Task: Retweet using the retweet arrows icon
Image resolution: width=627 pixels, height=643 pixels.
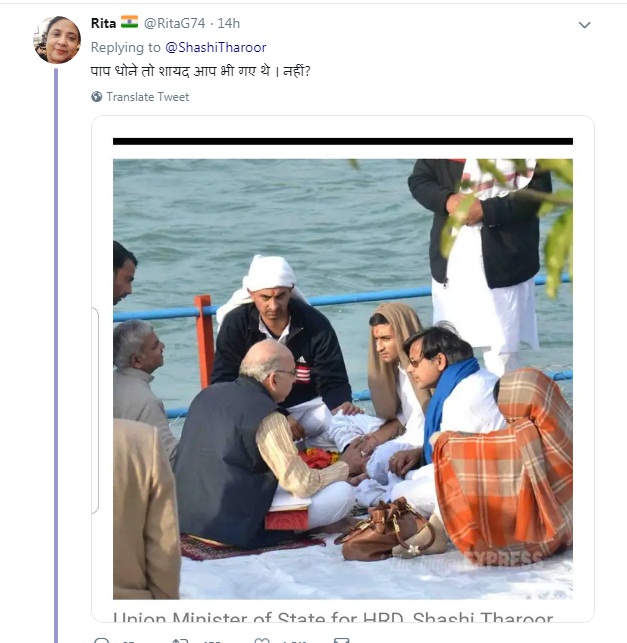Action: (180, 640)
